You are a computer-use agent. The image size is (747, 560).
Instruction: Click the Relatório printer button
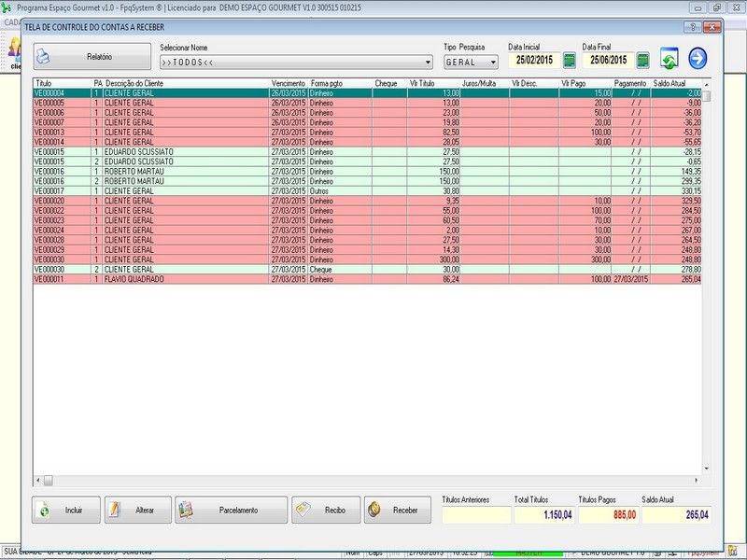91,58
